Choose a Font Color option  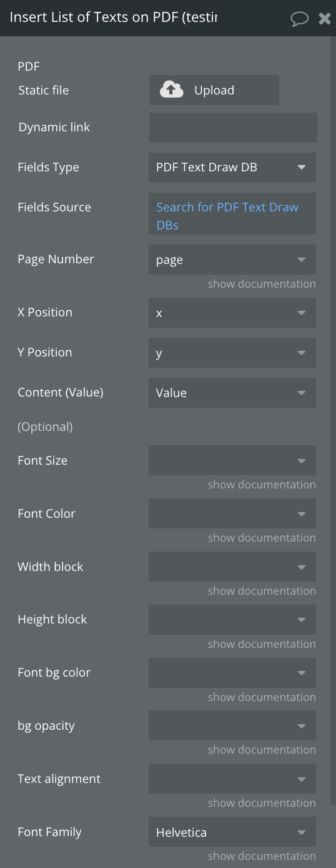pos(232,513)
